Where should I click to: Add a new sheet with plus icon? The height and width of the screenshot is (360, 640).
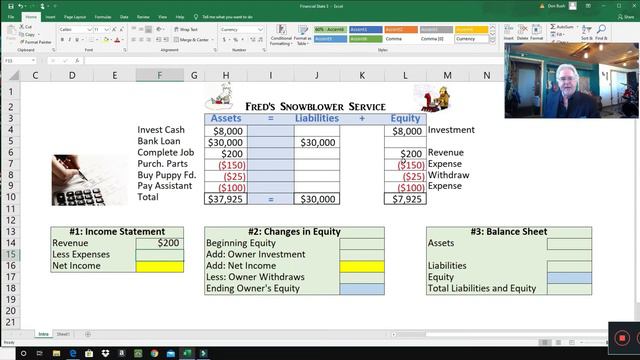point(88,334)
